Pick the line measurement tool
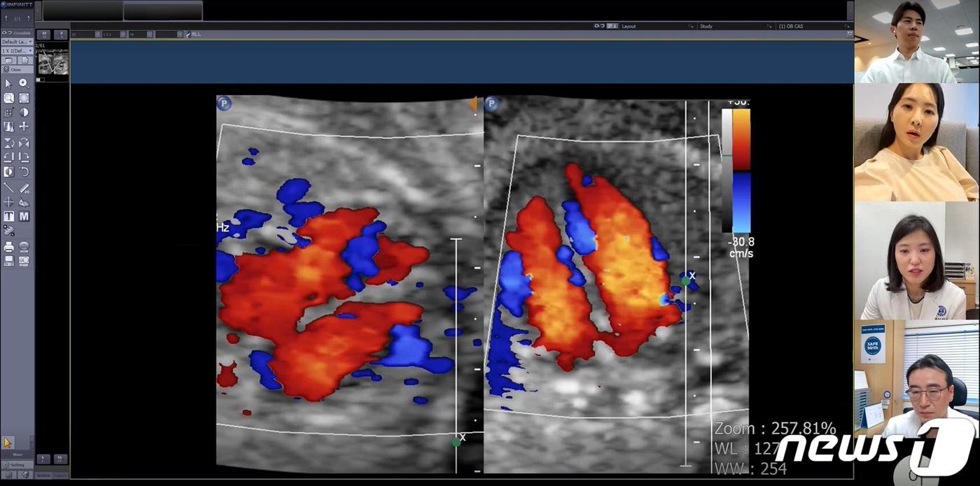The height and width of the screenshot is (486, 980). pos(8,187)
